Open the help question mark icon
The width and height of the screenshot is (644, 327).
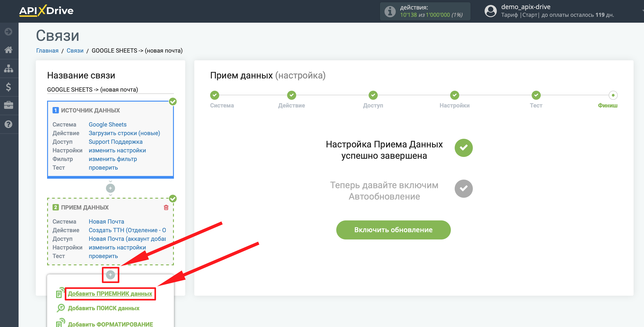9,124
